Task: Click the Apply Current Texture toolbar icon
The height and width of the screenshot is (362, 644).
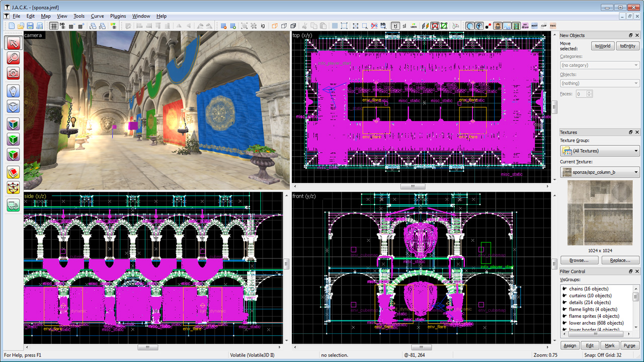Action: coord(425,26)
